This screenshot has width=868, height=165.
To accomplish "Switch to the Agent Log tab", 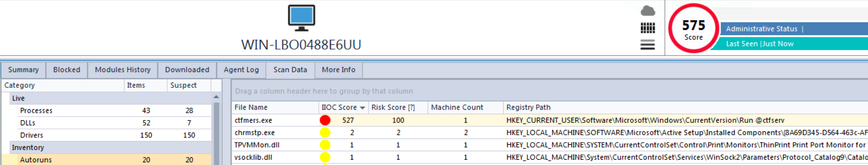I will point(241,70).
